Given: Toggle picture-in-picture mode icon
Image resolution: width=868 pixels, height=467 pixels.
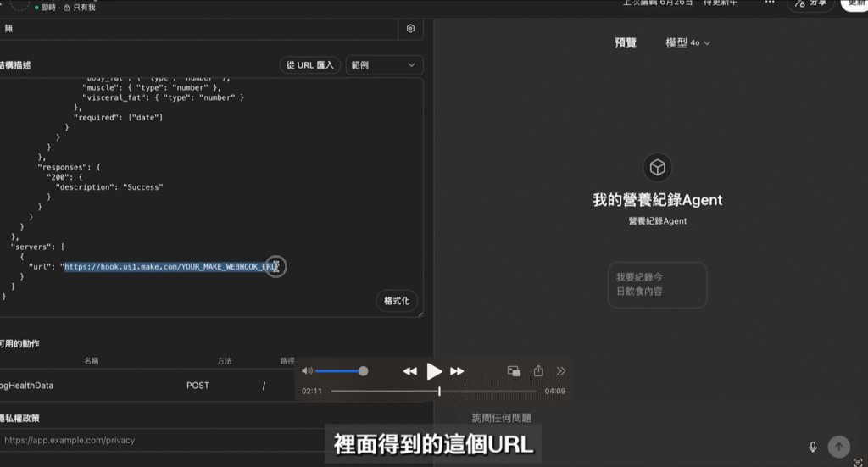Looking at the screenshot, I should pos(514,371).
